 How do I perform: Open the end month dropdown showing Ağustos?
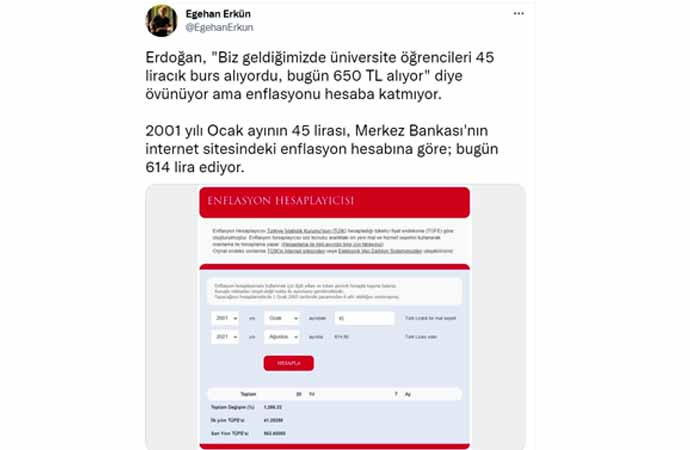coord(282,337)
